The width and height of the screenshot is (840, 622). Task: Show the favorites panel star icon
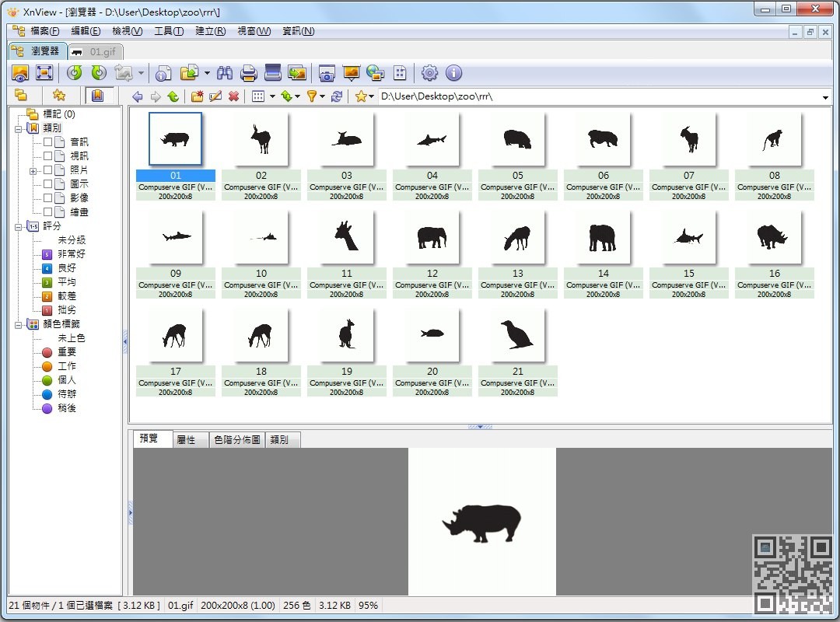click(x=59, y=96)
